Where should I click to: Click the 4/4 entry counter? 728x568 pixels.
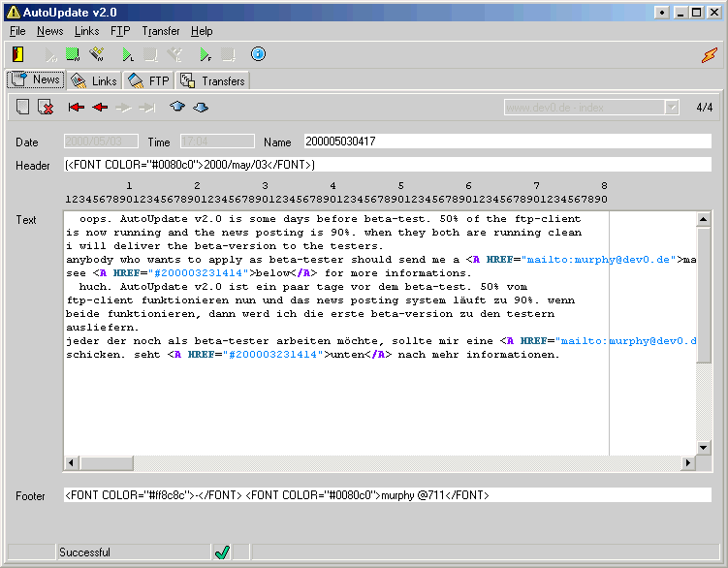705,108
